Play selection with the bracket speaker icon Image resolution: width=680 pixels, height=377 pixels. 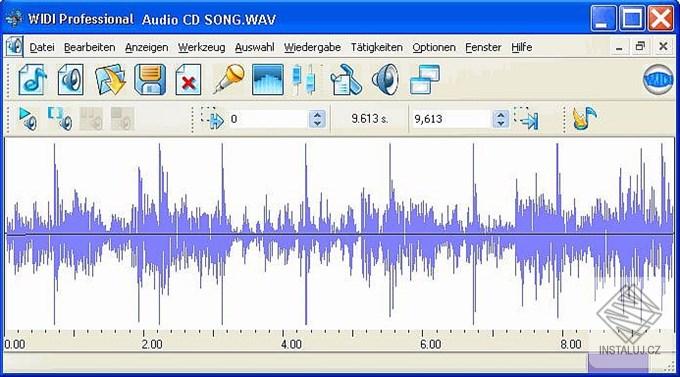60,119
